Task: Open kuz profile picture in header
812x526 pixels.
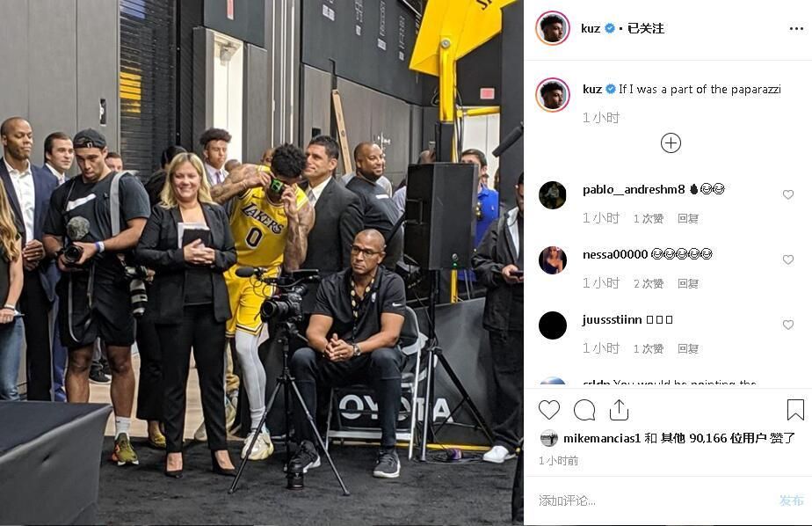Action: click(553, 28)
